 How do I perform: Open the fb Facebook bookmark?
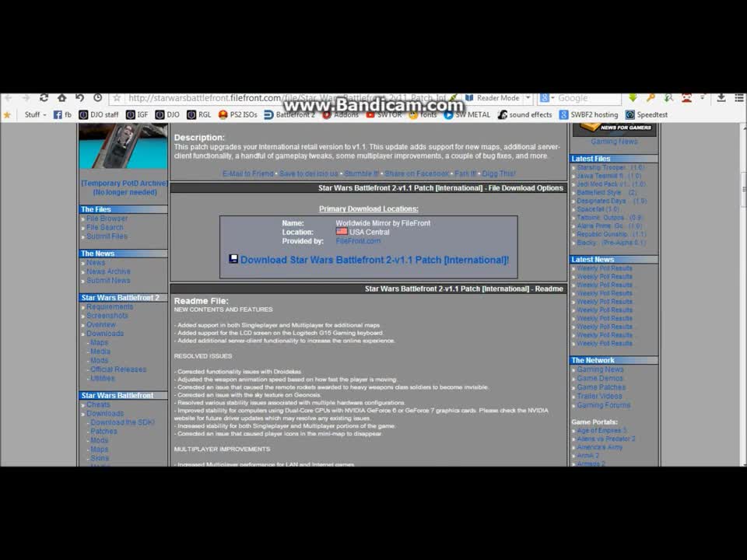62,114
